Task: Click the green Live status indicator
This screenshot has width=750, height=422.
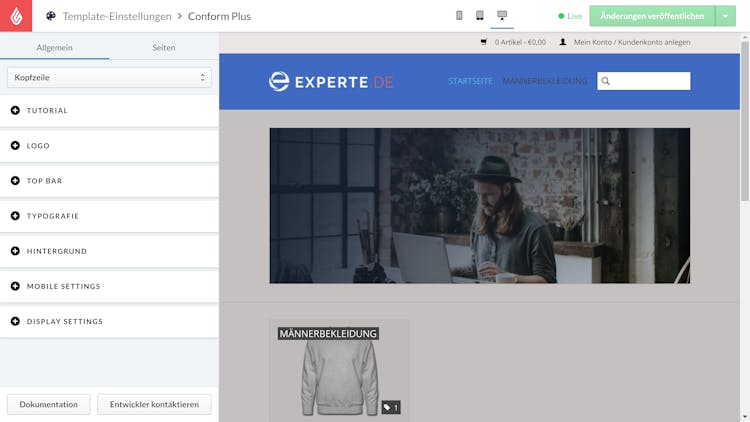Action: [x=570, y=16]
